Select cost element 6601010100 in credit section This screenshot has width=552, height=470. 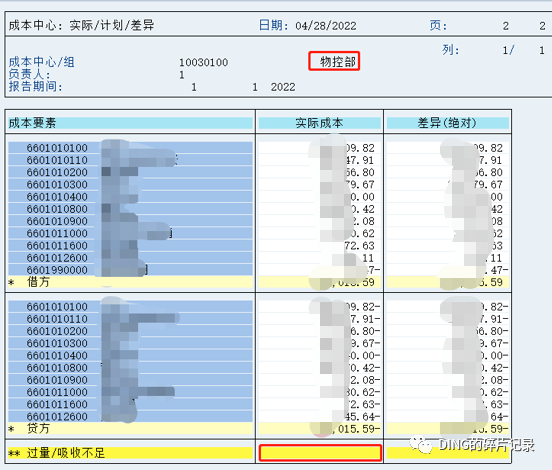(57, 307)
